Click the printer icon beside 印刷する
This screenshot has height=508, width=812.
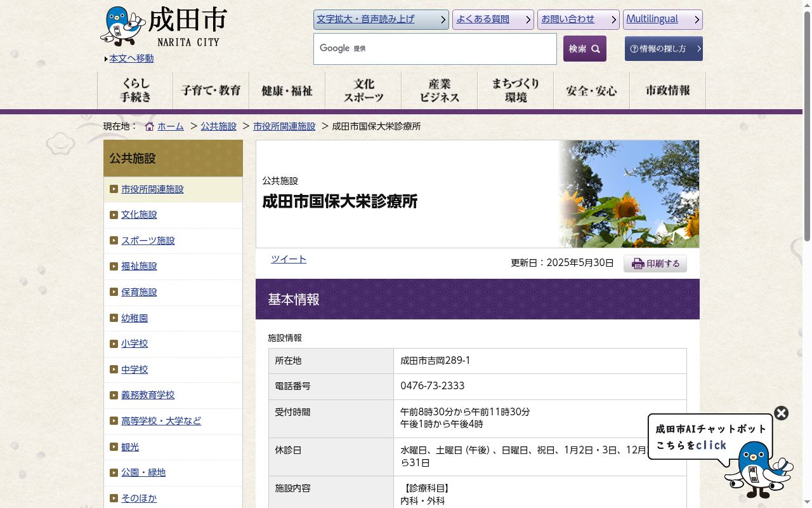tap(638, 264)
